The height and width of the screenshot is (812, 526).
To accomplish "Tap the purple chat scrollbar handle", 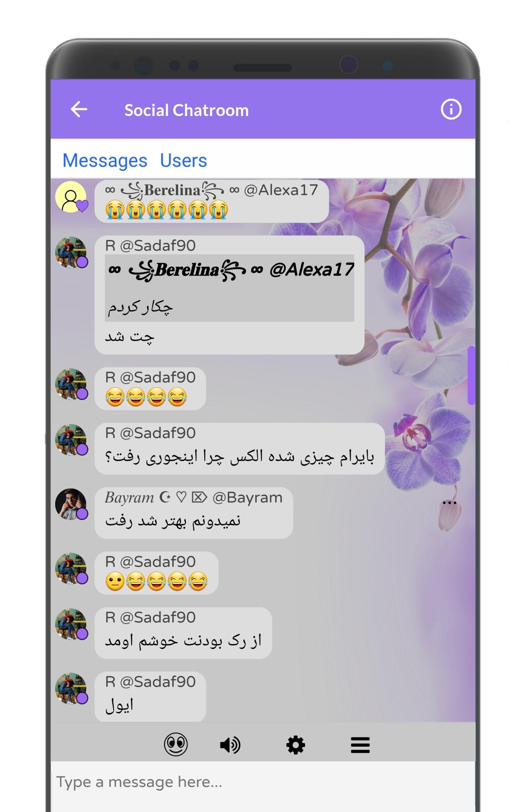I will pos(471,376).
